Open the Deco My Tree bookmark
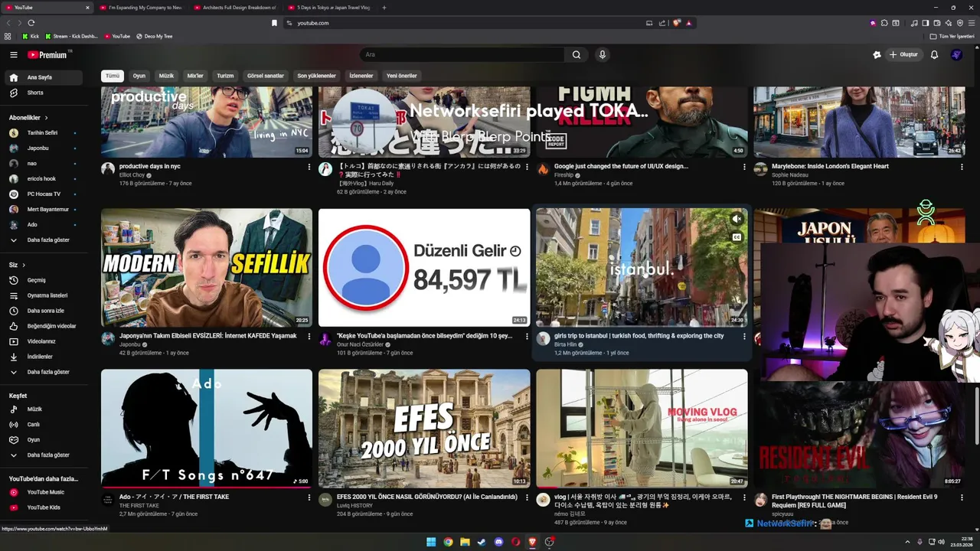 tap(154, 36)
